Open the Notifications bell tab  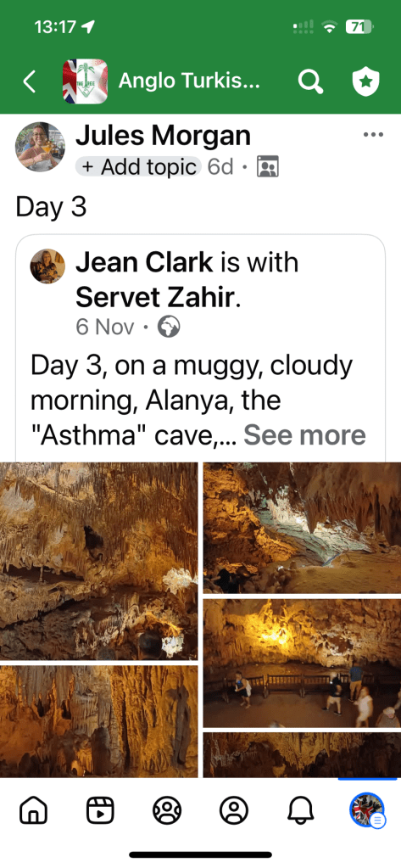click(x=300, y=810)
